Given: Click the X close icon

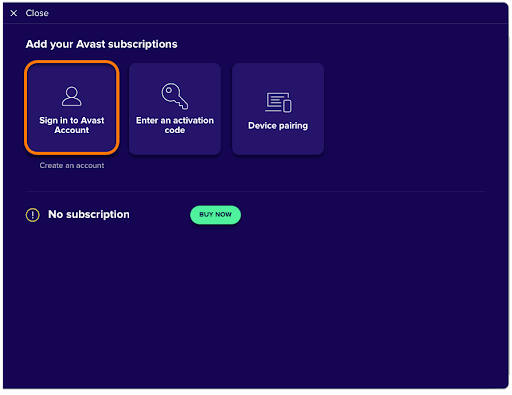Looking at the screenshot, I should point(14,13).
